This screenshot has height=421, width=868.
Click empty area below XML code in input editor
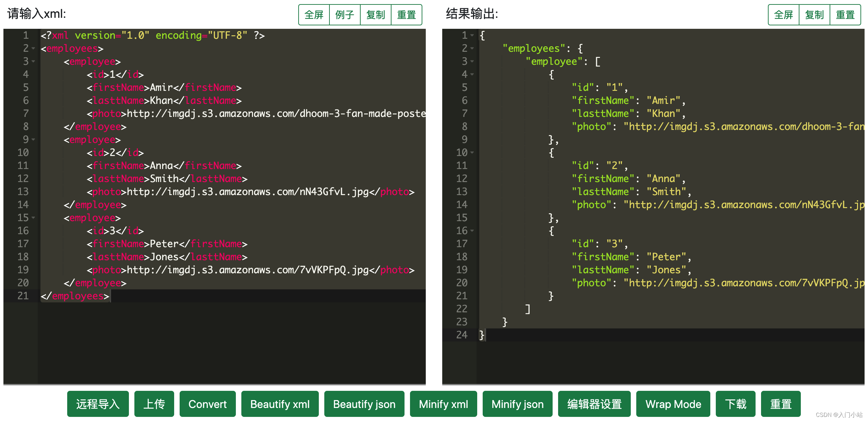point(232,343)
